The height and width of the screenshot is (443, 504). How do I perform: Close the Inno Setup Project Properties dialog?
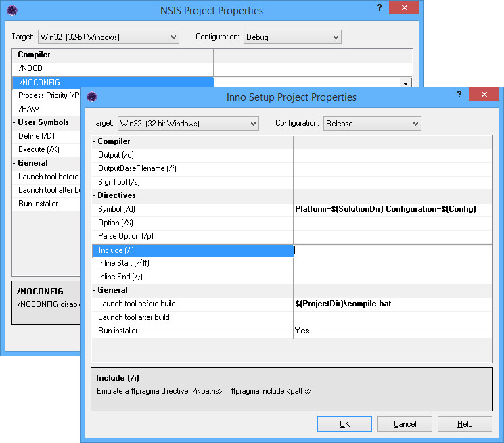(484, 94)
